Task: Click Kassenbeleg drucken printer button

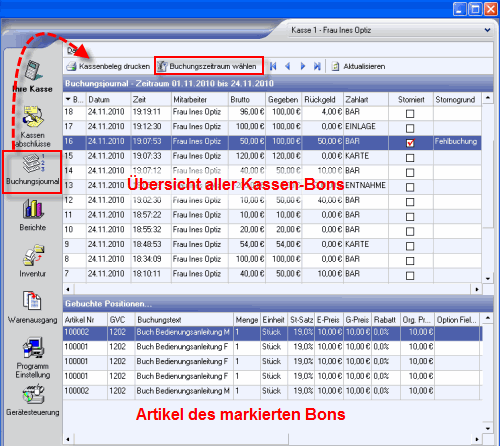Action: pyautogui.click(x=108, y=66)
